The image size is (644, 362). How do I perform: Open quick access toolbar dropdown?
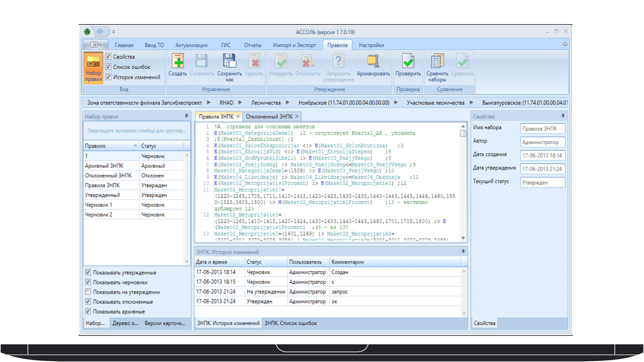(114, 32)
